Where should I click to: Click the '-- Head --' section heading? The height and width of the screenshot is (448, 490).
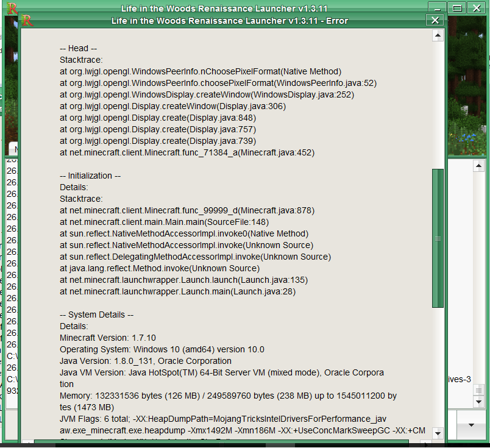pos(79,49)
